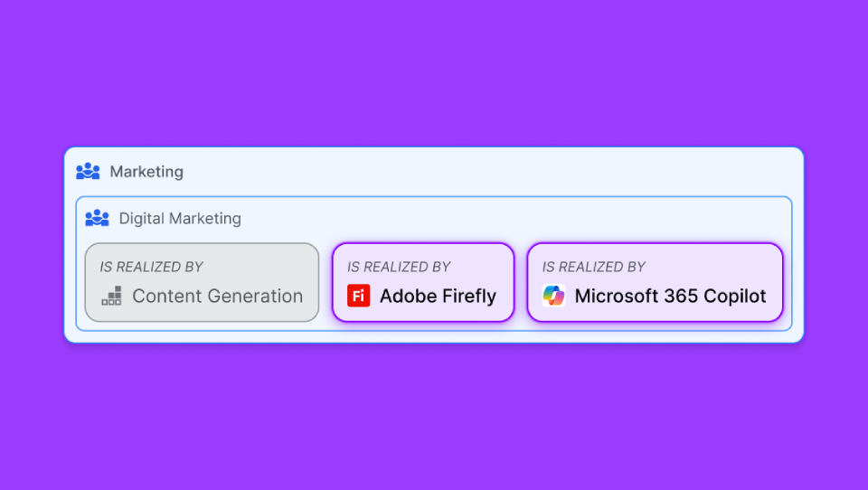Screen dimensions: 868x490
Task: Click 'IS REALIZED BY' above Microsoft 365 Copilot
Action: pyautogui.click(x=594, y=267)
